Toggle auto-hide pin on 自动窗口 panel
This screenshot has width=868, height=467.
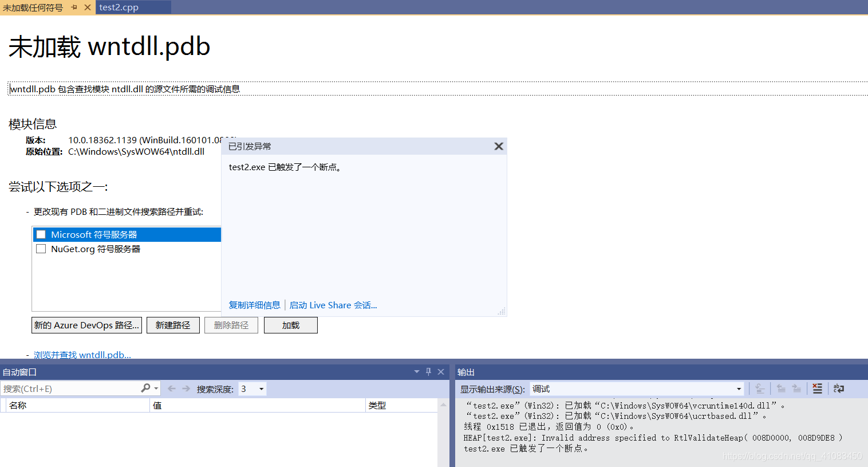[428, 372]
